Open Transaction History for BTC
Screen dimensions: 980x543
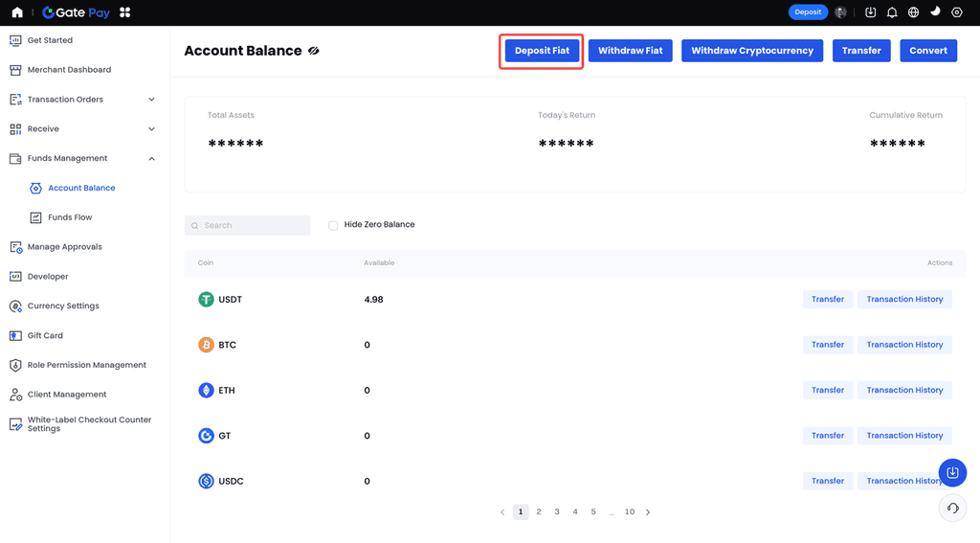pos(904,345)
